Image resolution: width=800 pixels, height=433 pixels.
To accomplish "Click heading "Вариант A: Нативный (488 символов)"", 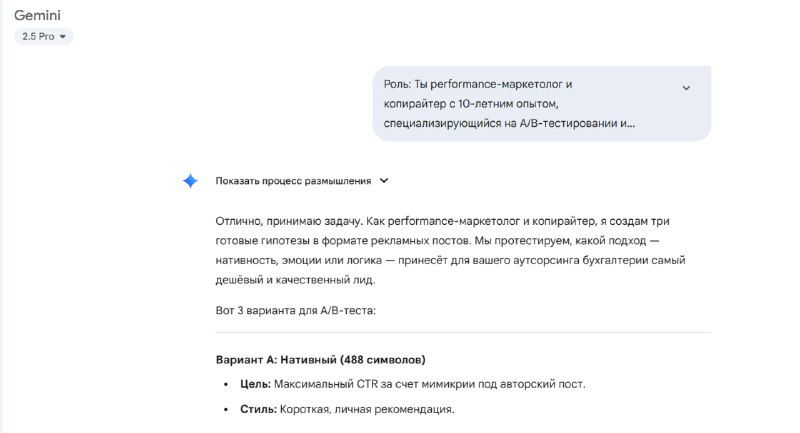I will pyautogui.click(x=320, y=359).
